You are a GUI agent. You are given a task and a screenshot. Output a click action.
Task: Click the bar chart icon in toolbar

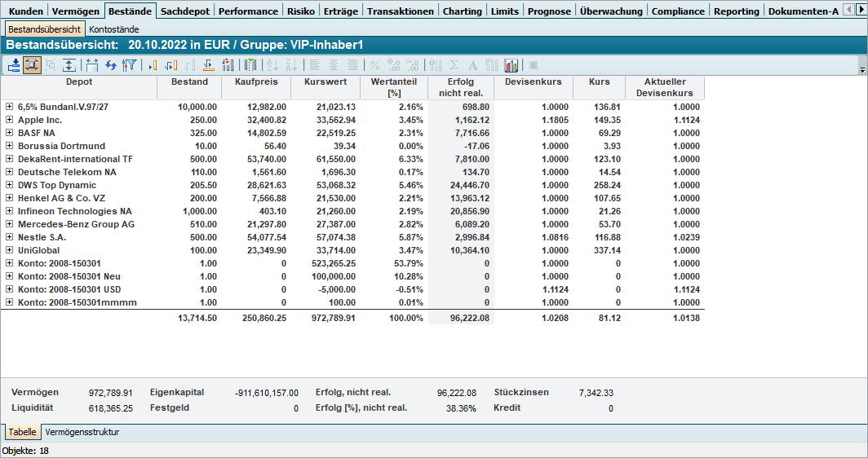click(x=511, y=65)
